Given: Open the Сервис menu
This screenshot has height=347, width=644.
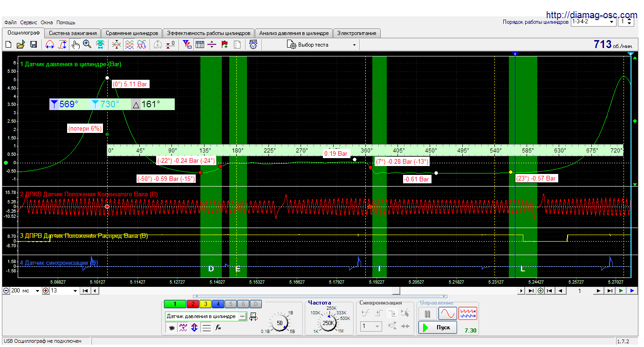Looking at the screenshot, I should pos(29,22).
